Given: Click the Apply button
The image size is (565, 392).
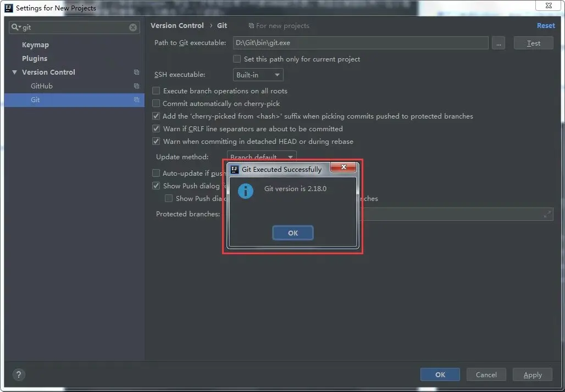Looking at the screenshot, I should tap(533, 375).
